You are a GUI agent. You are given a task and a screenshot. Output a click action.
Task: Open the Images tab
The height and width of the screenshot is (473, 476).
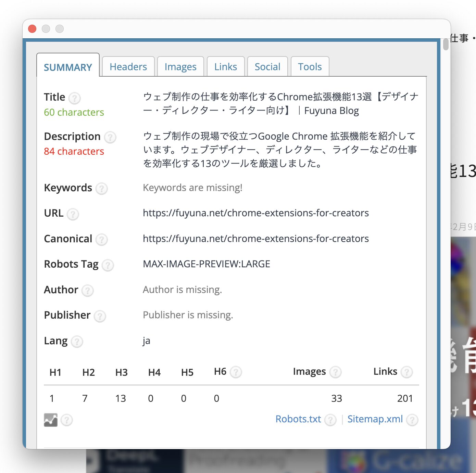[180, 66]
